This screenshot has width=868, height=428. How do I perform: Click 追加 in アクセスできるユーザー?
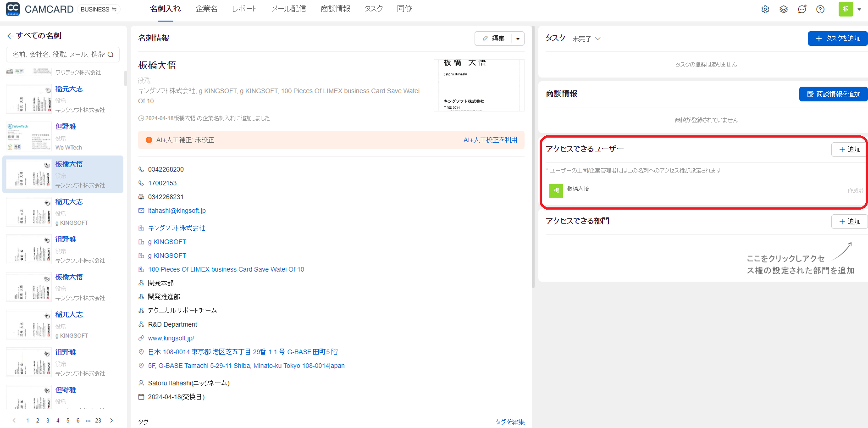point(850,150)
